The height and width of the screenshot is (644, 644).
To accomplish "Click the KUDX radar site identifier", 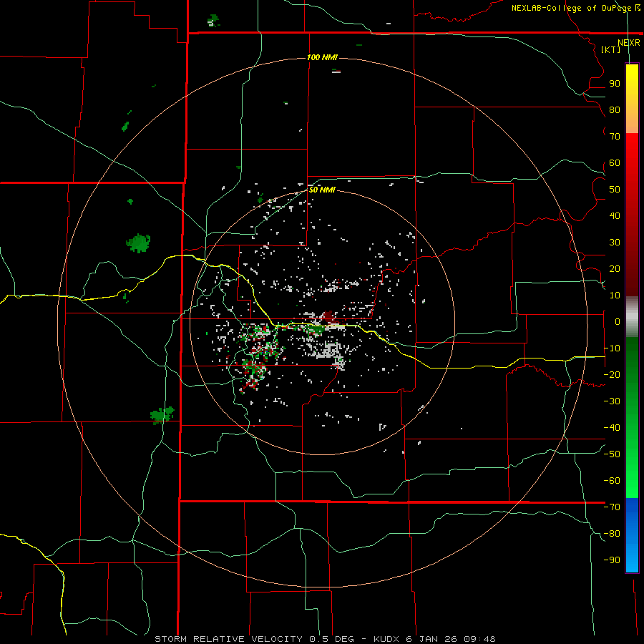I will pyautogui.click(x=386, y=639).
